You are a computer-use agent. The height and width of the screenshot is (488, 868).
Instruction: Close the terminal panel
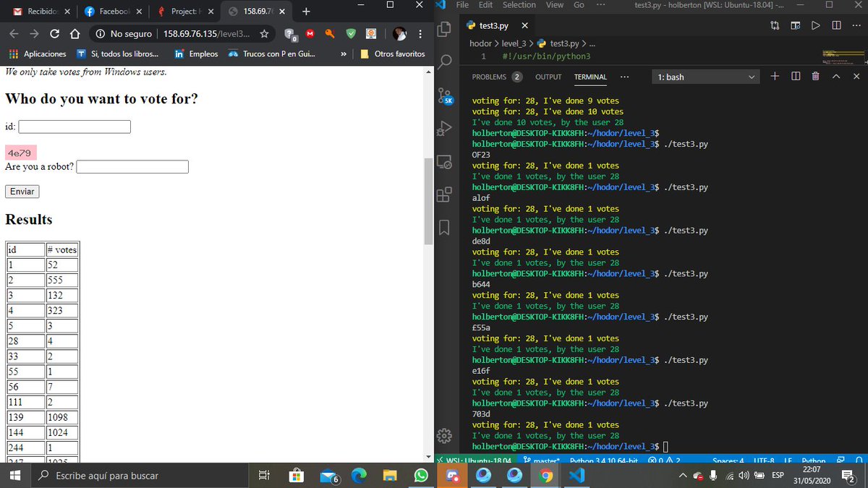pyautogui.click(x=856, y=76)
